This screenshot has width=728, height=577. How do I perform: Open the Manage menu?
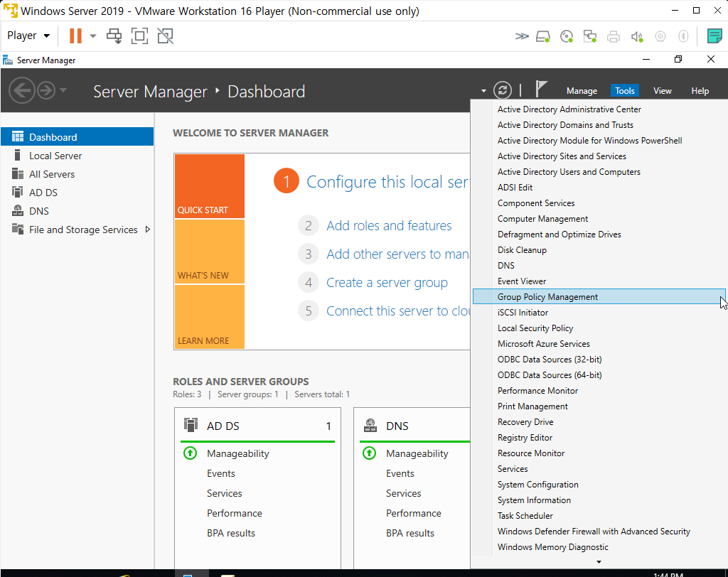point(582,91)
